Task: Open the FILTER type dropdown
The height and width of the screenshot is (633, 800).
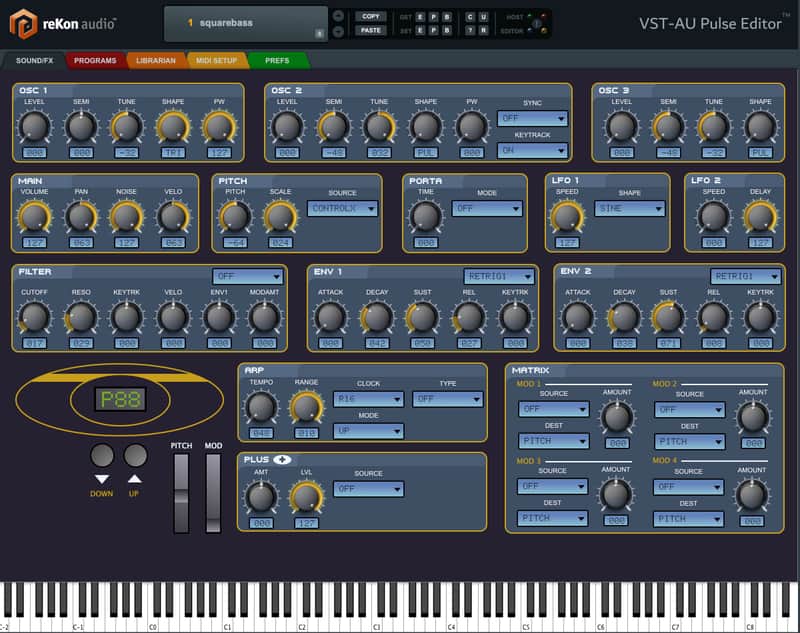Action: click(x=247, y=276)
